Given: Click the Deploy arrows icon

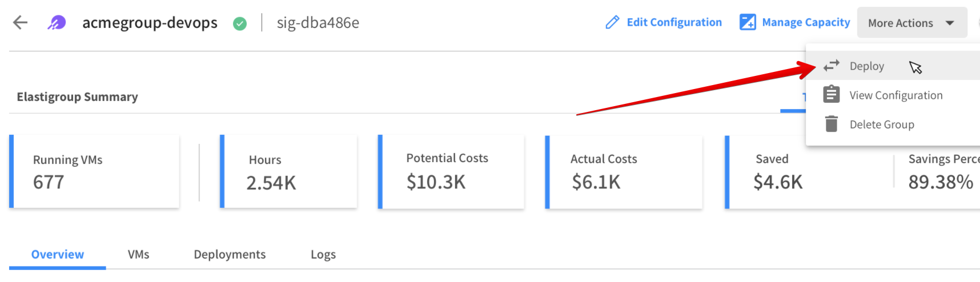Looking at the screenshot, I should pos(832,66).
